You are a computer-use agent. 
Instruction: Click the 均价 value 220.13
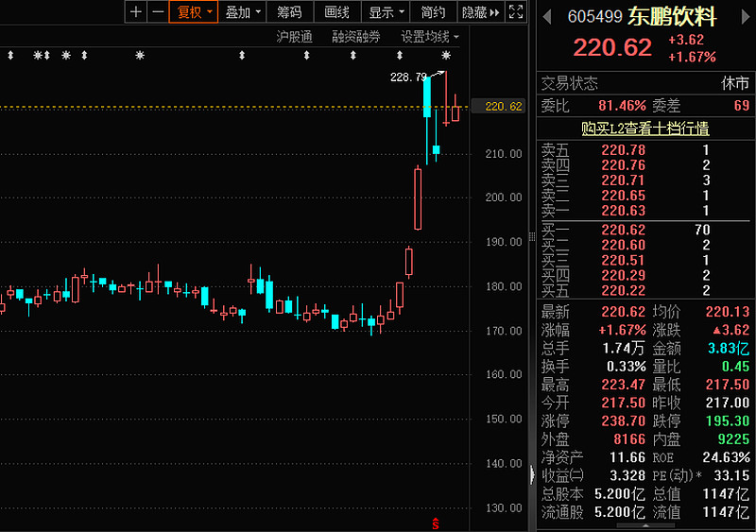(728, 312)
